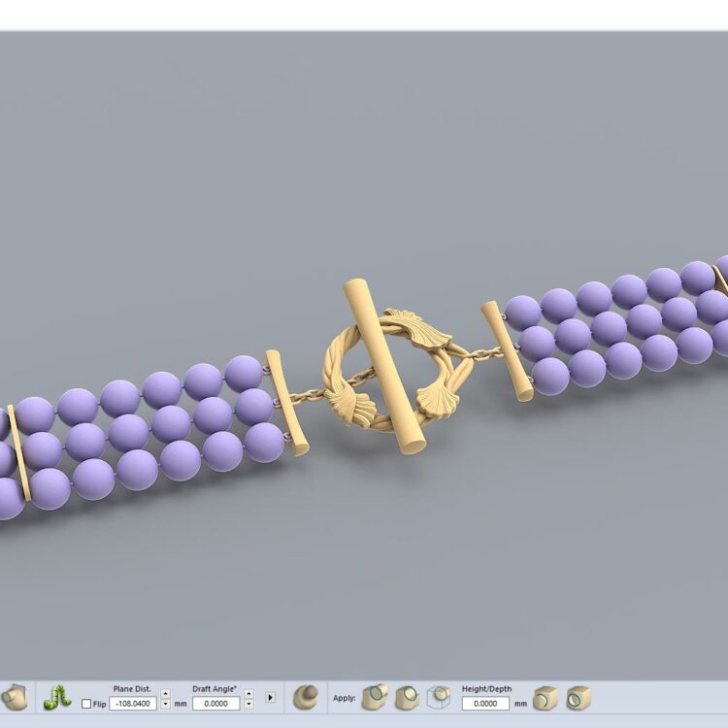
Task: Expand options with the black right-arrow button
Action: pyautogui.click(x=270, y=697)
